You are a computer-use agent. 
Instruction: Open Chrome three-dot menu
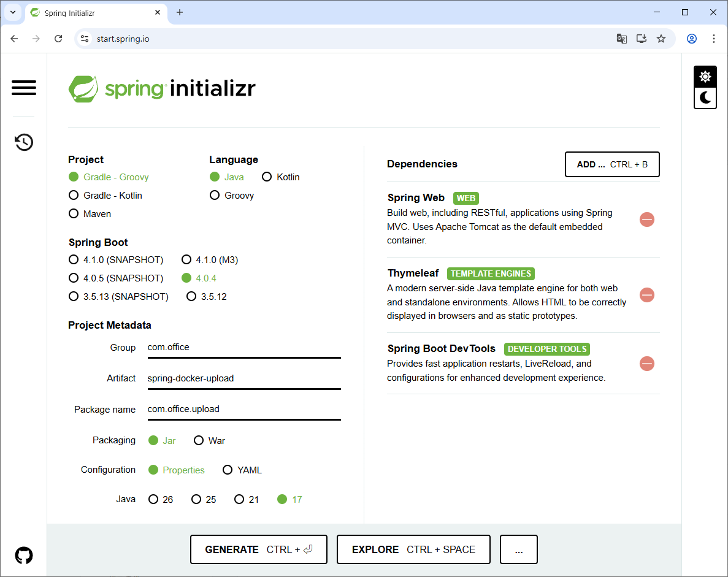(714, 39)
